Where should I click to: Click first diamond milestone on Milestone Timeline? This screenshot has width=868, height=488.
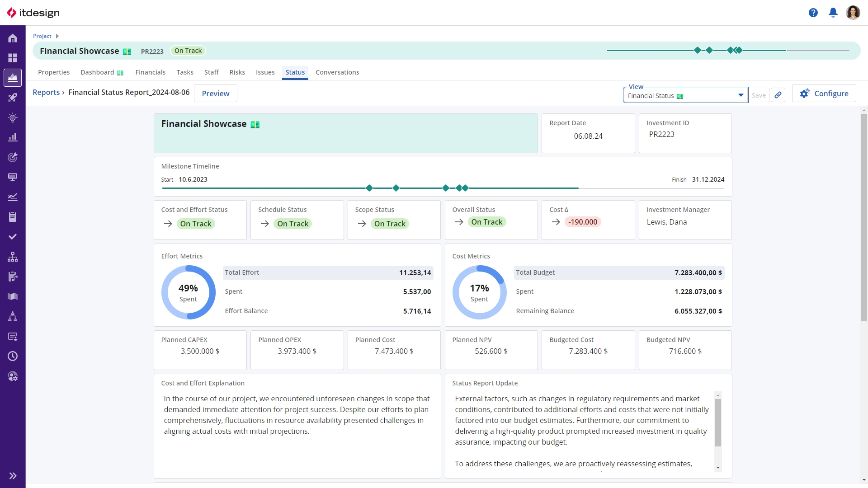click(x=369, y=188)
